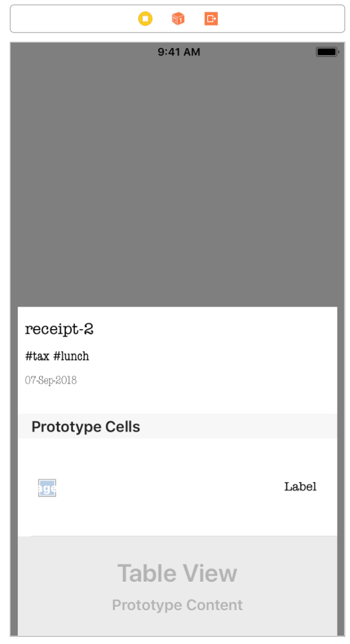Select the yellow View Controller icon
350x644 pixels.
[x=145, y=18]
